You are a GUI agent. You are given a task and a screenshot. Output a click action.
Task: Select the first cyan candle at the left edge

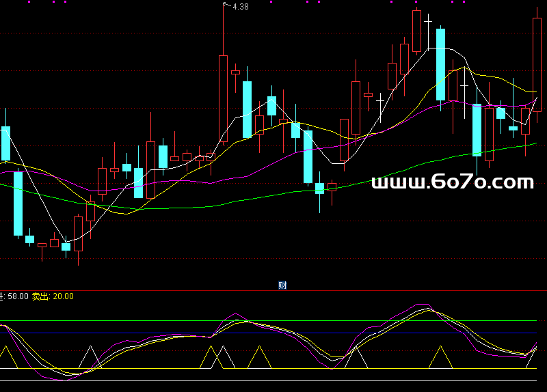pos(6,143)
